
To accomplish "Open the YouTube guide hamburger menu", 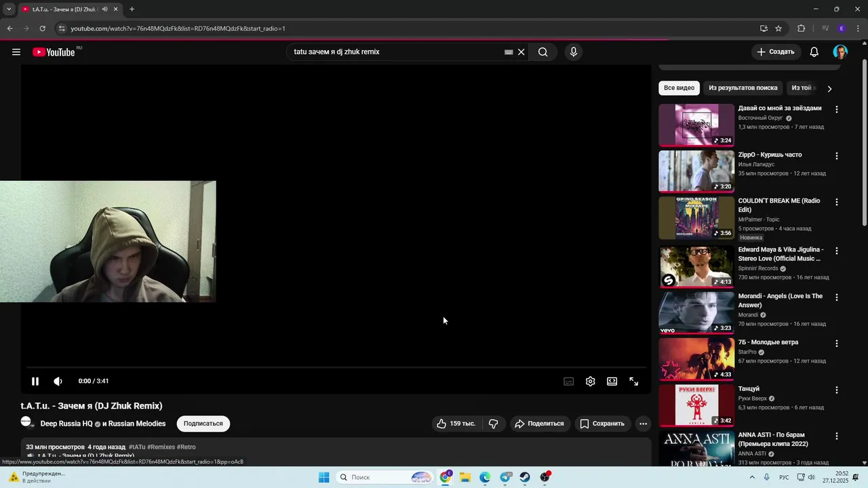I will point(16,52).
